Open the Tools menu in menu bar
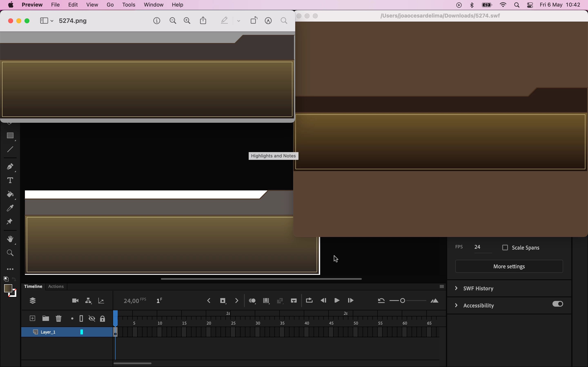Viewport: 588px width, 367px height. (129, 5)
